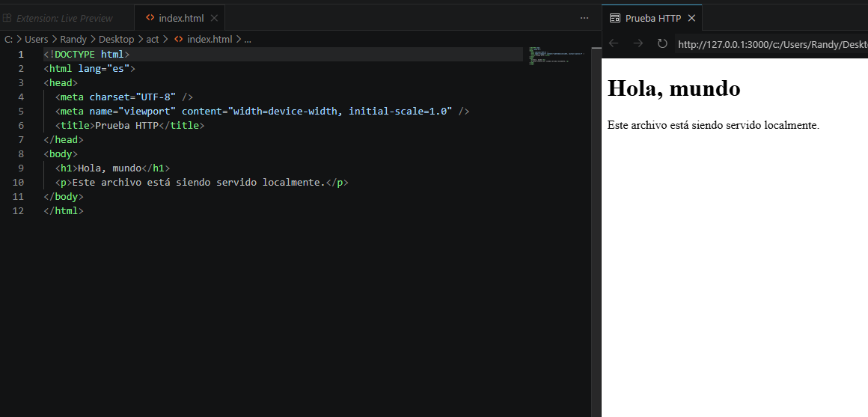The width and height of the screenshot is (868, 417).
Task: Switch to the Extension: Live Preview tab
Action: 64,18
